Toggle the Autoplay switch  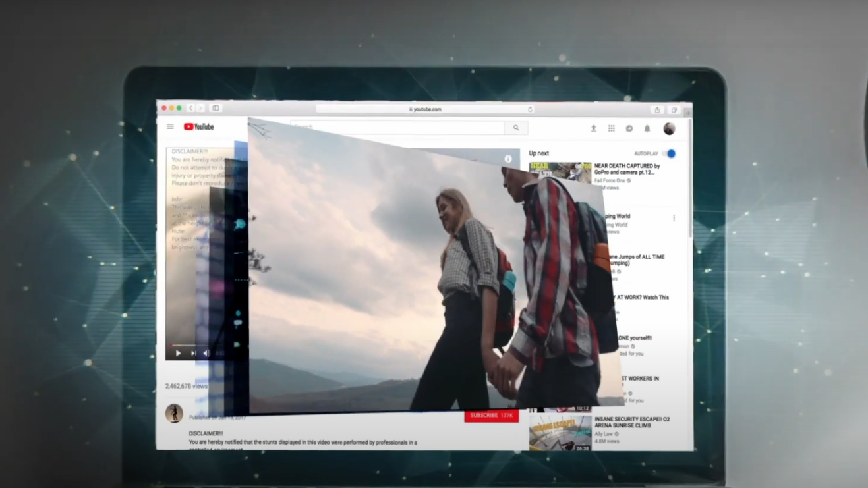[x=669, y=153]
